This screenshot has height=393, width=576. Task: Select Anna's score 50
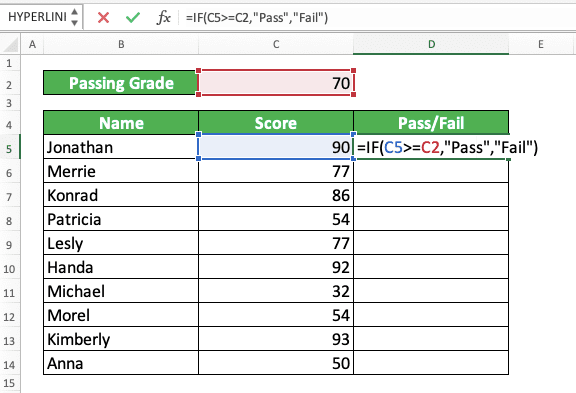pyautogui.click(x=276, y=363)
